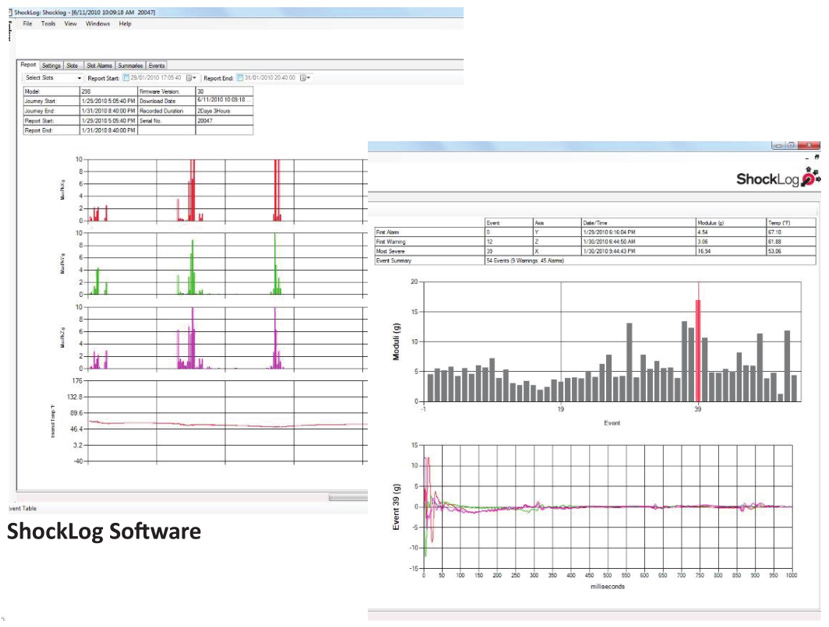
Task: Switch to the Settings tab
Action: 52,65
